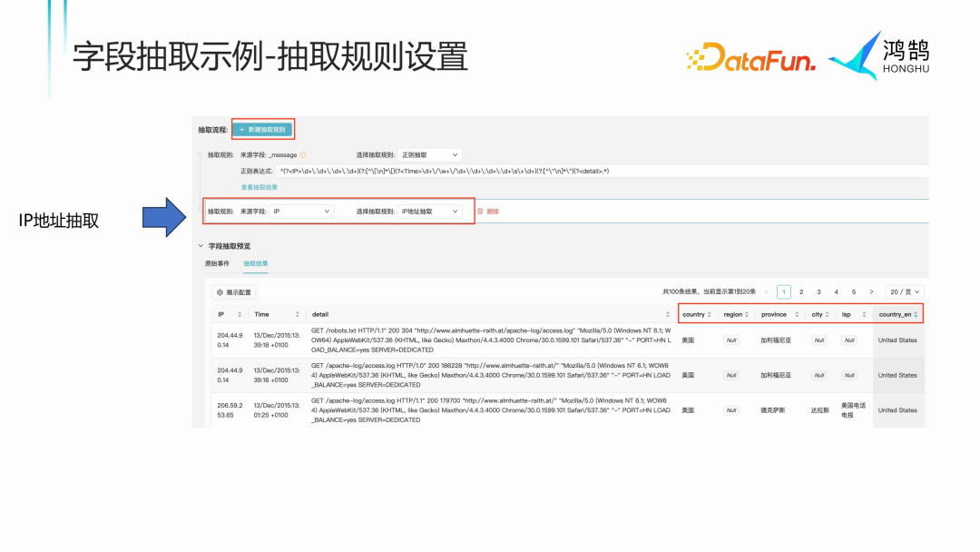The height and width of the screenshot is (552, 980).
Task: Open the 查看抽取结果 link
Action: point(259,187)
